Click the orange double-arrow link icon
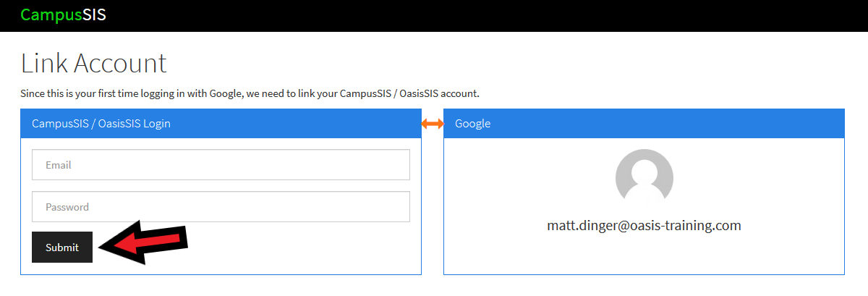 (x=433, y=124)
